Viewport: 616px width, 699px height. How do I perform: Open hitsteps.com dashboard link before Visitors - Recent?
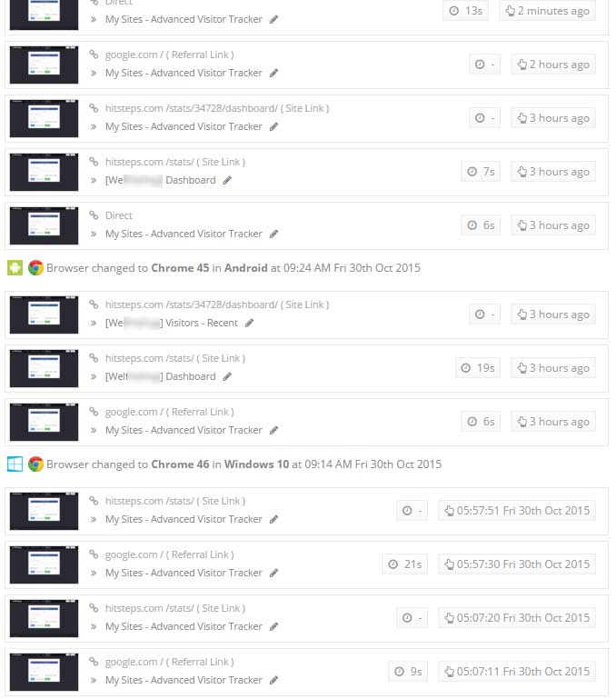[217, 305]
